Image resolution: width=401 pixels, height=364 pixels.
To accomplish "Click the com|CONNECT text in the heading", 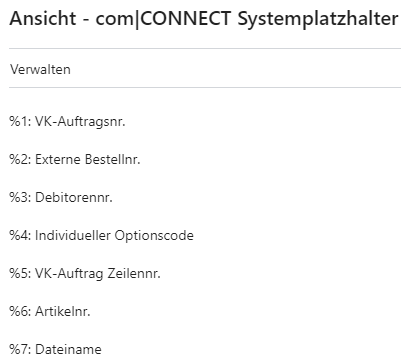I will click(x=163, y=19).
